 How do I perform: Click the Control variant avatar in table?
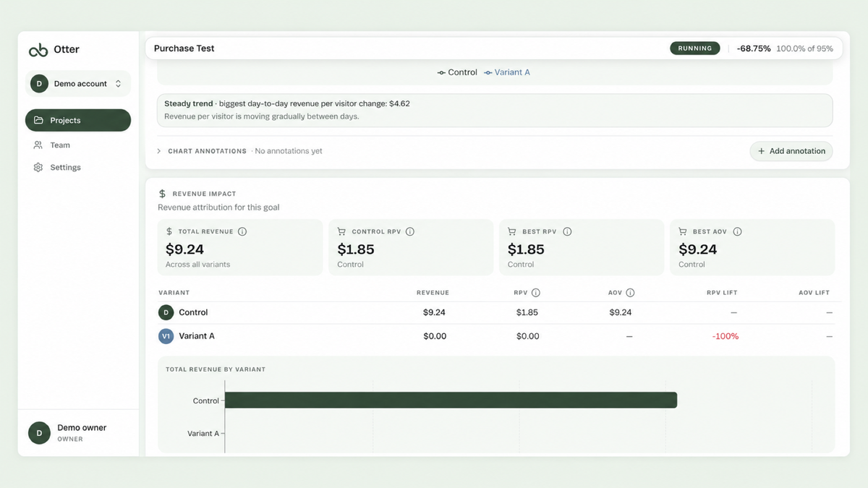tap(166, 312)
